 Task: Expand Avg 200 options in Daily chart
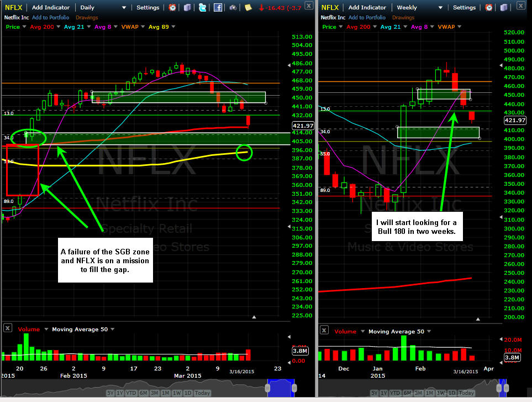pos(59,27)
